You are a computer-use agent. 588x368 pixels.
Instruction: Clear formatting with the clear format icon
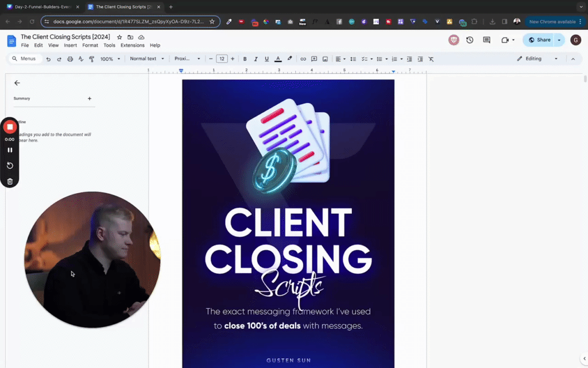point(431,59)
